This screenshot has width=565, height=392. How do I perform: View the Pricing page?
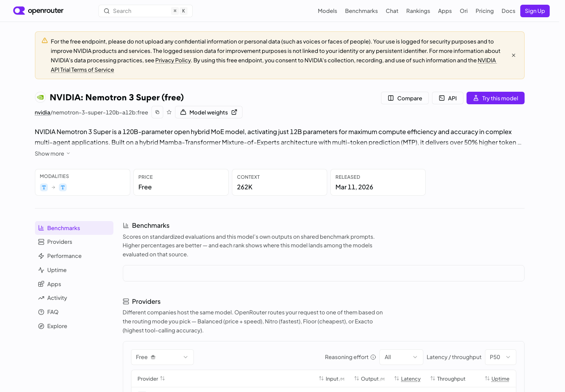pos(485,11)
